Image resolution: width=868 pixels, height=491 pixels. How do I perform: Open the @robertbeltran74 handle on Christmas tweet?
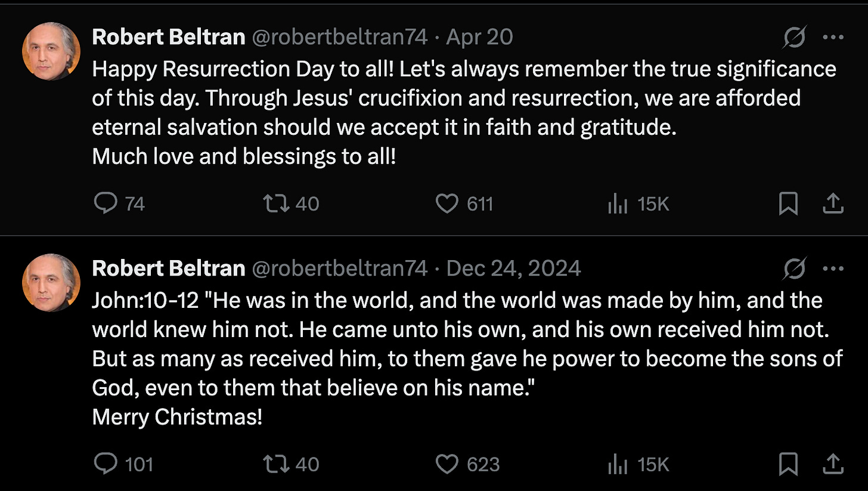pos(340,268)
